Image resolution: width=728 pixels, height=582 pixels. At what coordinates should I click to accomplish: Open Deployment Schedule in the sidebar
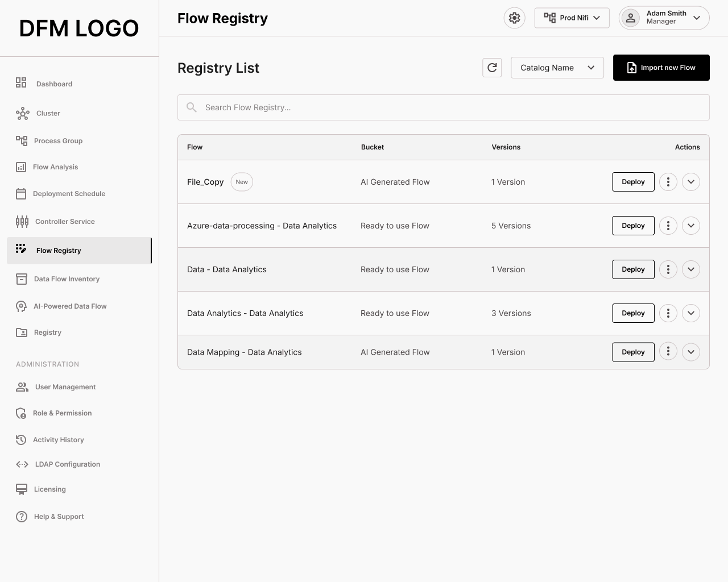tap(69, 194)
